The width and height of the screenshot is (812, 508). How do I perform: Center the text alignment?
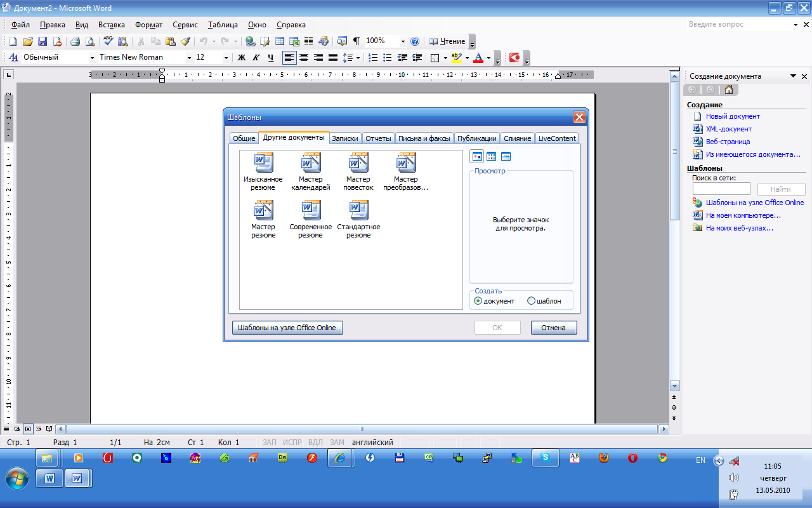point(304,58)
